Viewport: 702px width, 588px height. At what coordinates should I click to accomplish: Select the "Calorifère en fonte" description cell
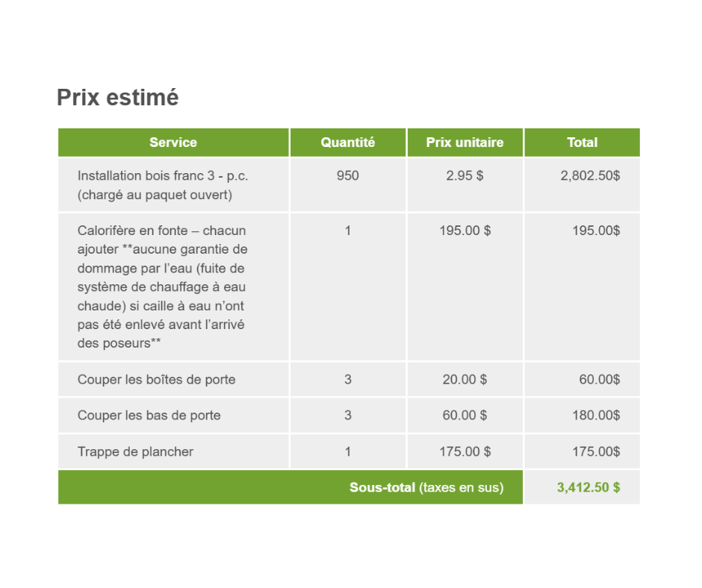coord(162,287)
